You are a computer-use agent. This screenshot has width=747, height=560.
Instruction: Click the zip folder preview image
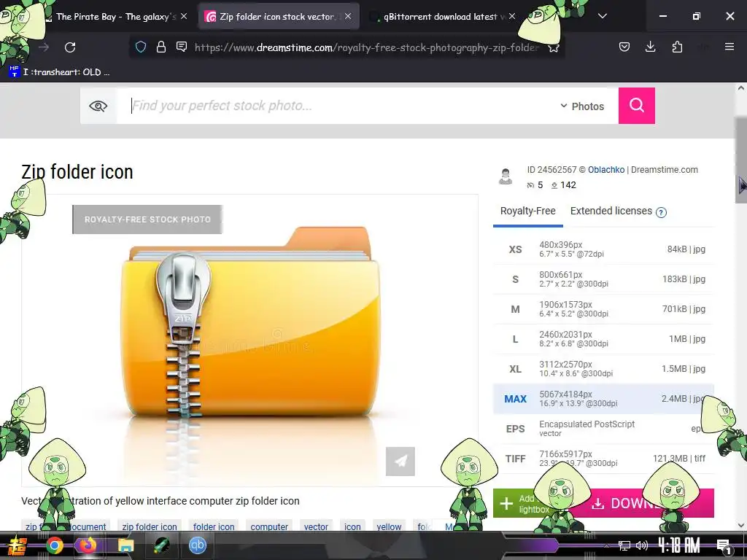click(250, 341)
